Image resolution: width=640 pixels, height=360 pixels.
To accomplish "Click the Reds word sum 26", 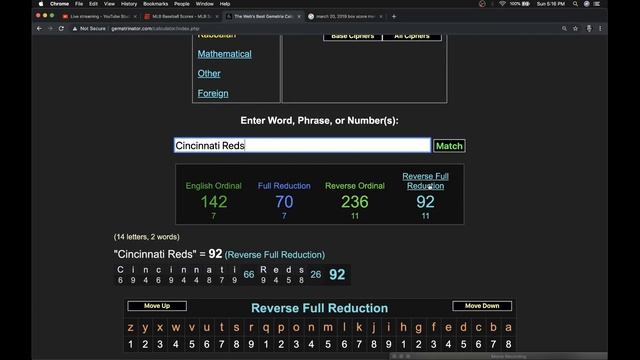I will tap(316, 274).
